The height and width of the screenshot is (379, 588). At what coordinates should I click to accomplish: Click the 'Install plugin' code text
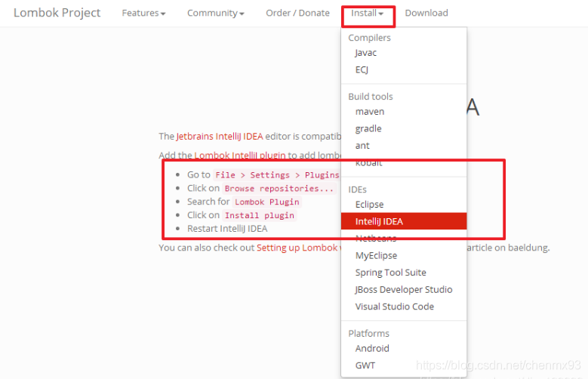click(260, 216)
